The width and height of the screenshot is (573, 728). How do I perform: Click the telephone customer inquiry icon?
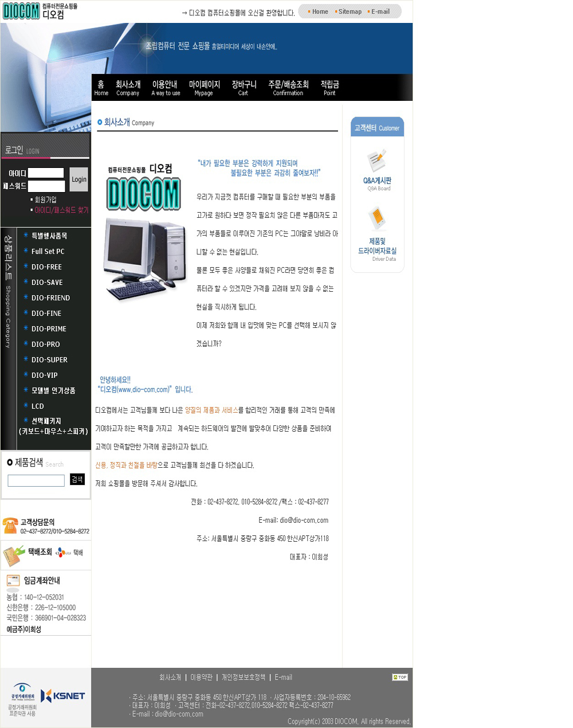click(x=10, y=525)
